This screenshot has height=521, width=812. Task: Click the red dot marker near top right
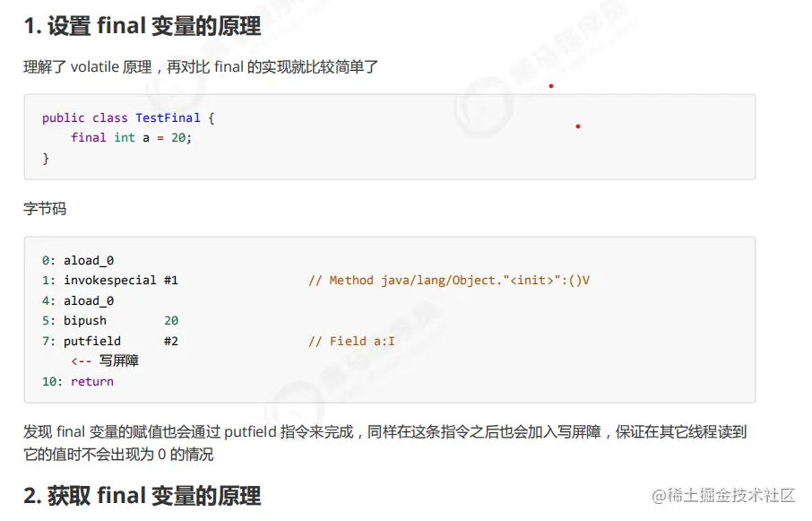click(550, 86)
